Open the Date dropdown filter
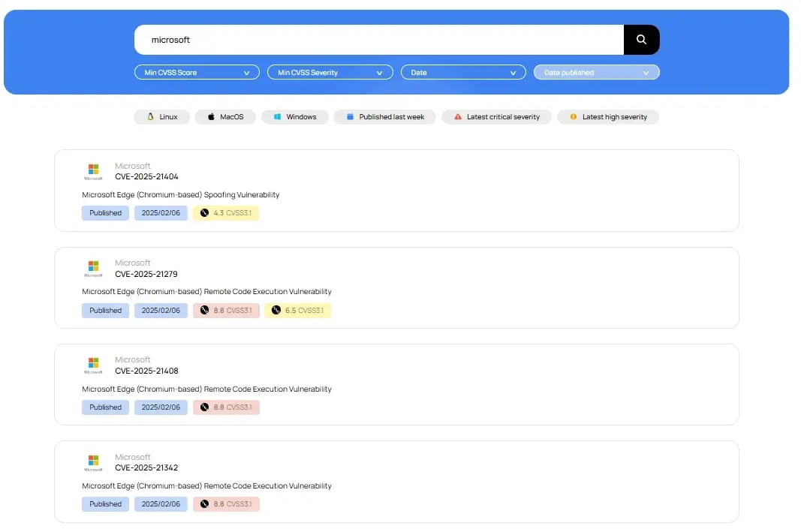This screenshot has width=801, height=532. tap(463, 73)
